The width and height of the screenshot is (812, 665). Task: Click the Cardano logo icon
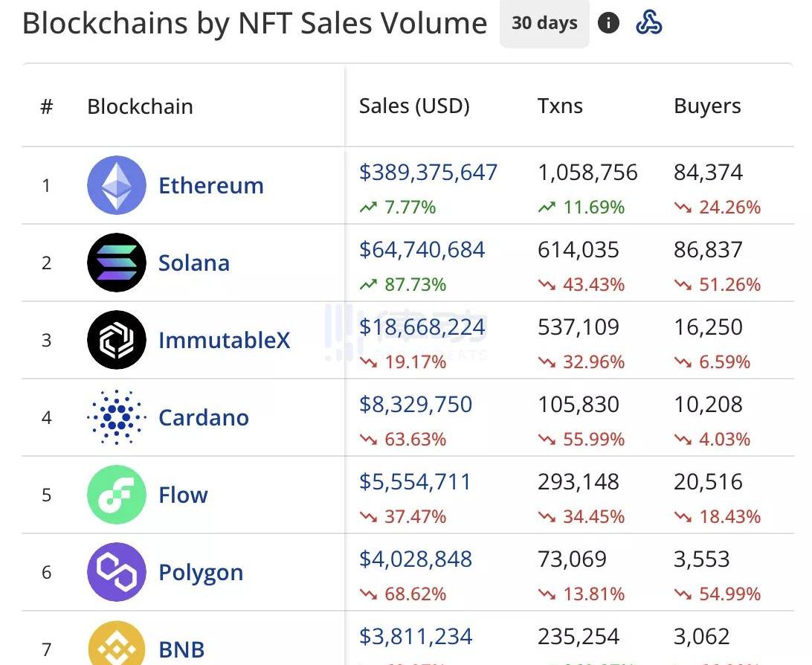(117, 417)
